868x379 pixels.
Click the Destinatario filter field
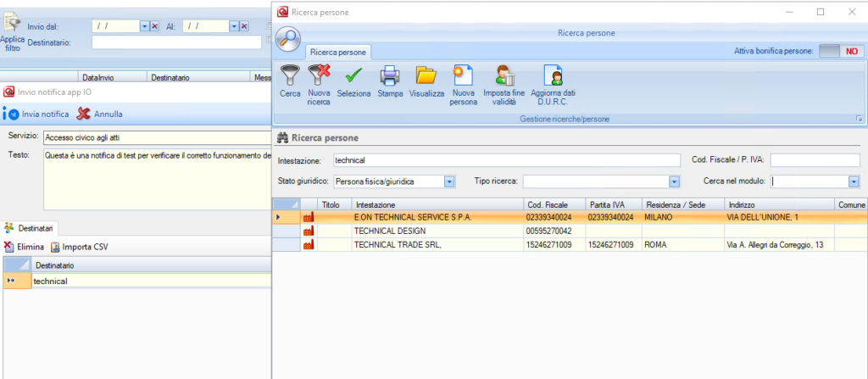click(x=176, y=42)
